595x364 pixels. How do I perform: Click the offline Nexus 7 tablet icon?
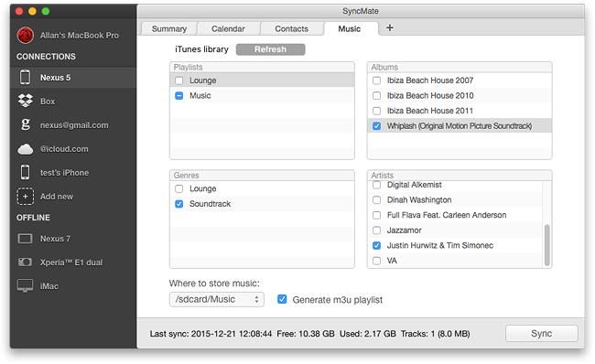point(25,239)
